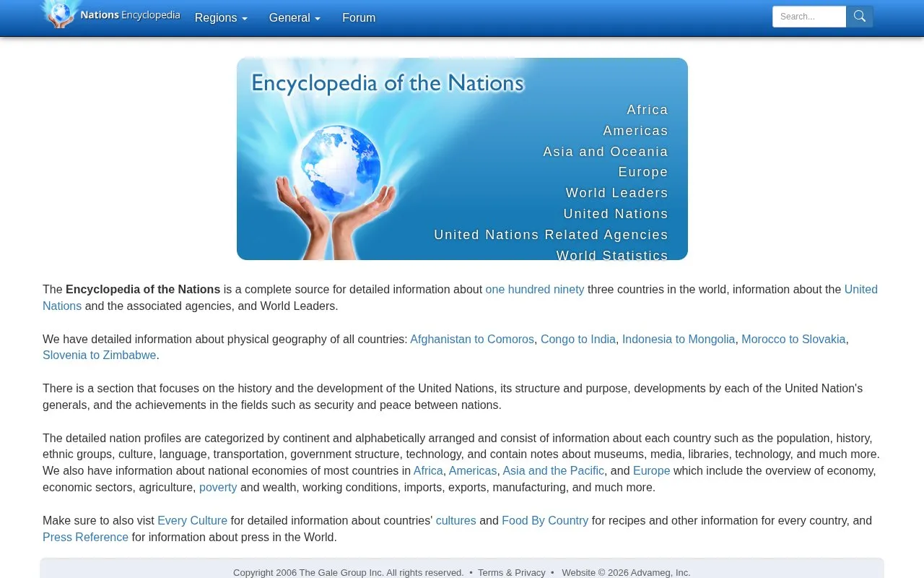Visit the Every Culture link
Screen dimensions: 924x578
pos(193,521)
